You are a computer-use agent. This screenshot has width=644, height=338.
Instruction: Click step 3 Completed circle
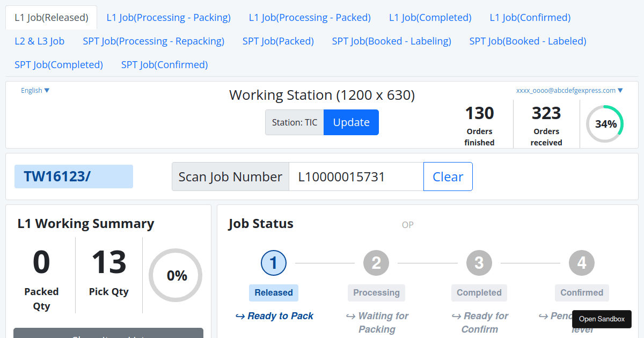pos(479,263)
